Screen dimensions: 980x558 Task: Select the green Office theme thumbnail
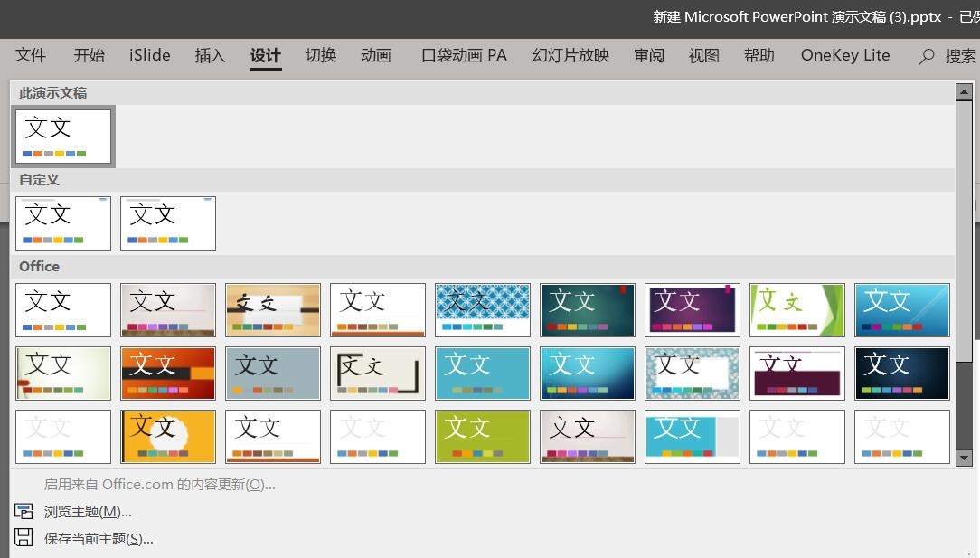click(x=483, y=436)
